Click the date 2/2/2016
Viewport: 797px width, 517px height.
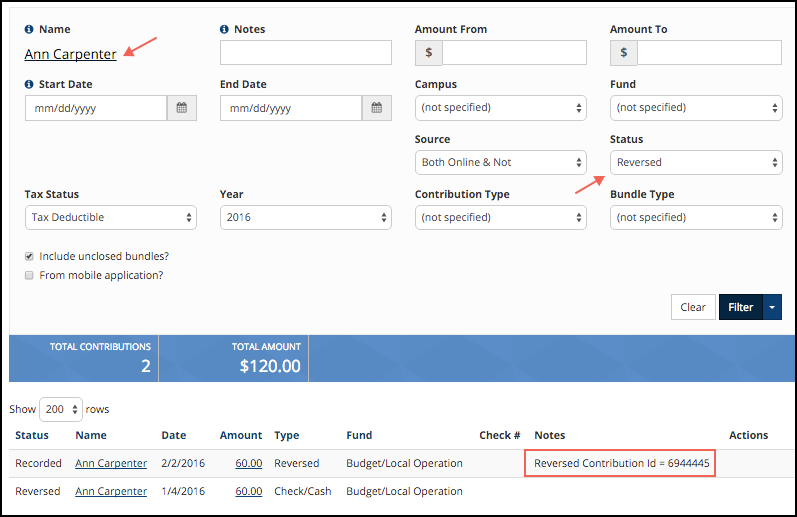(x=183, y=463)
